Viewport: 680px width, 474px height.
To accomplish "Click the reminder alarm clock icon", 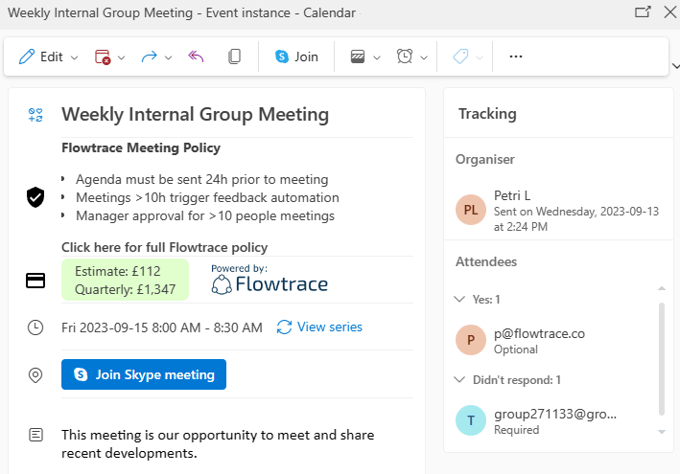I will click(405, 56).
